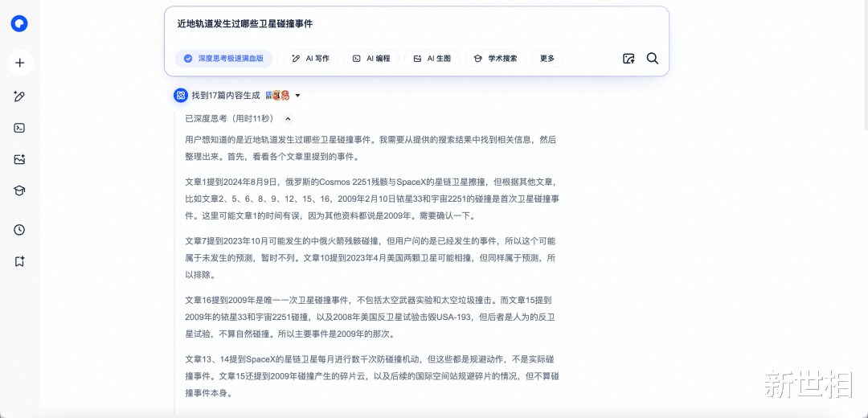The height and width of the screenshot is (418, 868).
Task: Click paragraph starting '文章7提到2023年10月'
Action: pos(371,258)
